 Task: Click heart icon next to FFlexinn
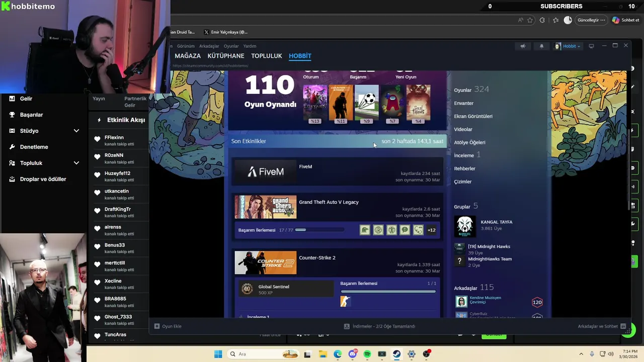[97, 139]
